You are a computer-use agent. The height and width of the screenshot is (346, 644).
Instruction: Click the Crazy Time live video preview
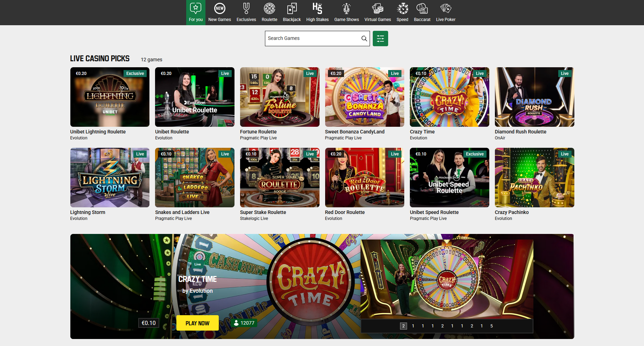click(x=447, y=279)
